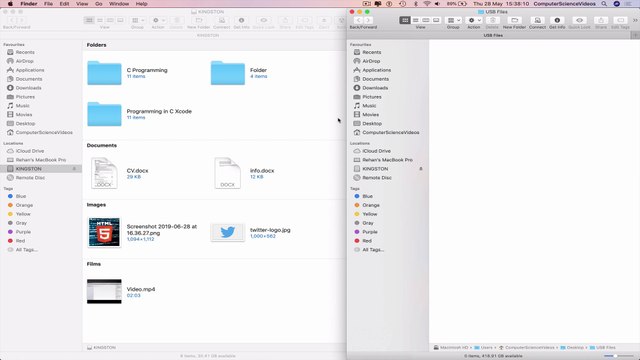
Task: Click Quick Look eye in USB Files toolbar
Action: [580, 20]
